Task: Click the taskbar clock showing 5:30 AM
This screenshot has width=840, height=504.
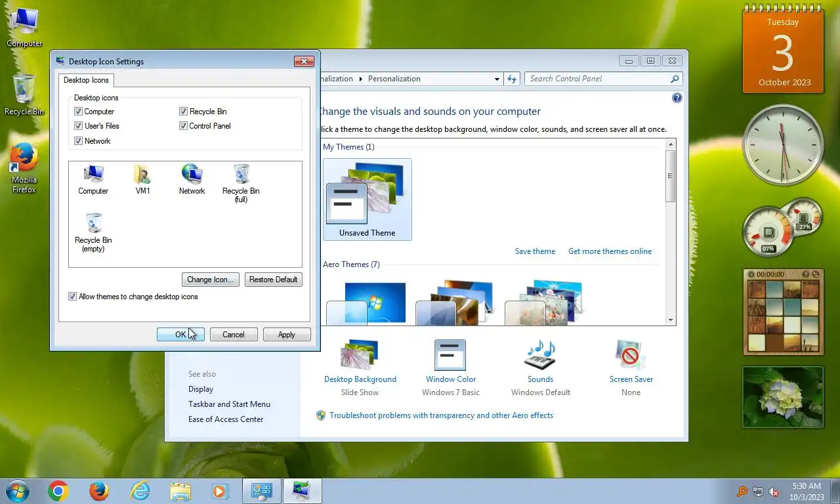Action: 807,492
